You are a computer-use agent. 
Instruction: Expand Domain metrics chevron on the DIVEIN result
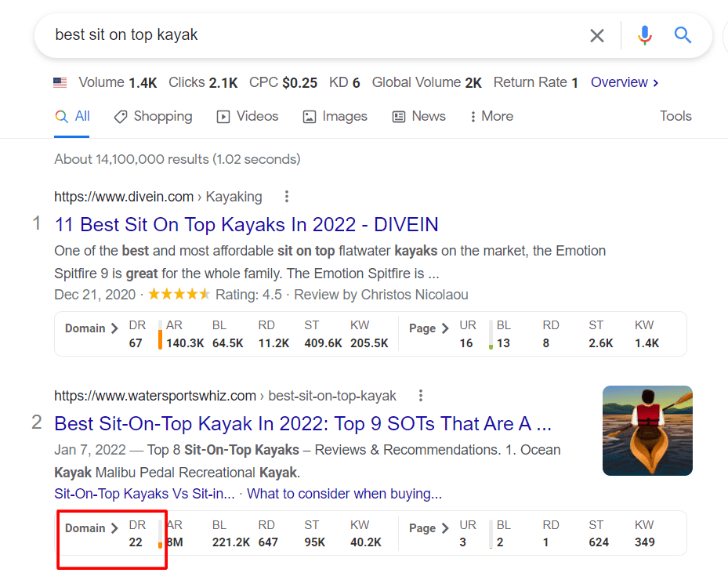(114, 328)
